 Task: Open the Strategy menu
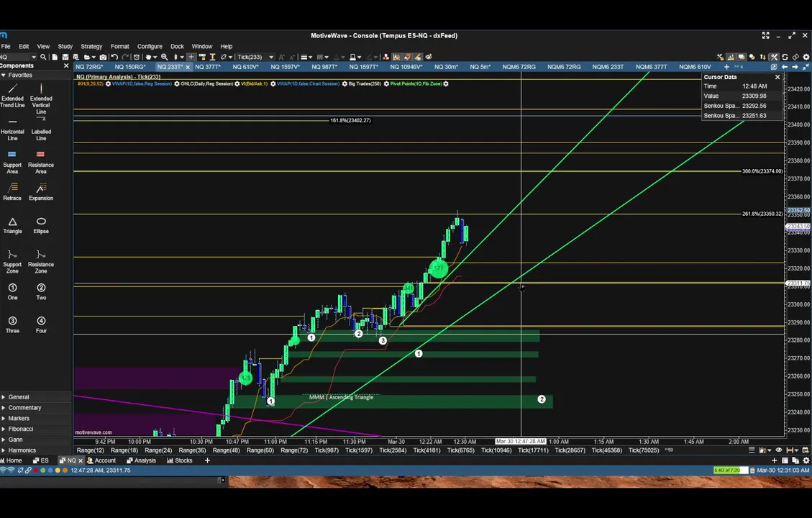click(91, 47)
